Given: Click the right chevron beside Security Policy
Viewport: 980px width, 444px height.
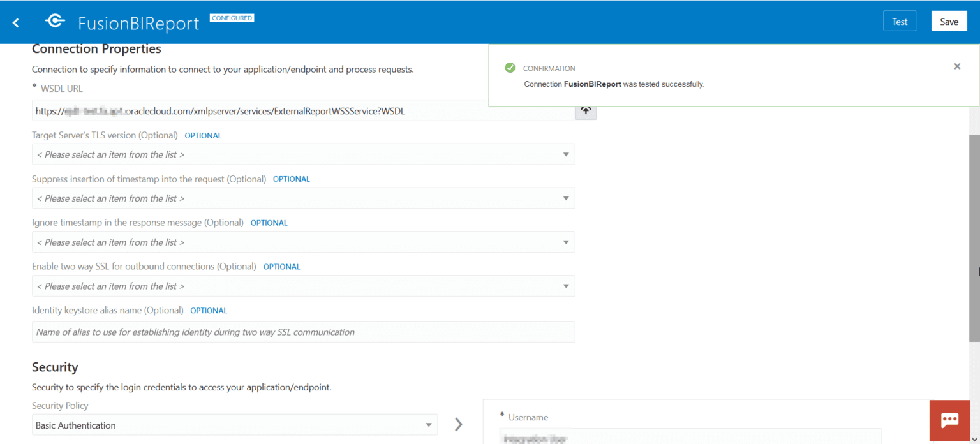Looking at the screenshot, I should click(x=458, y=424).
